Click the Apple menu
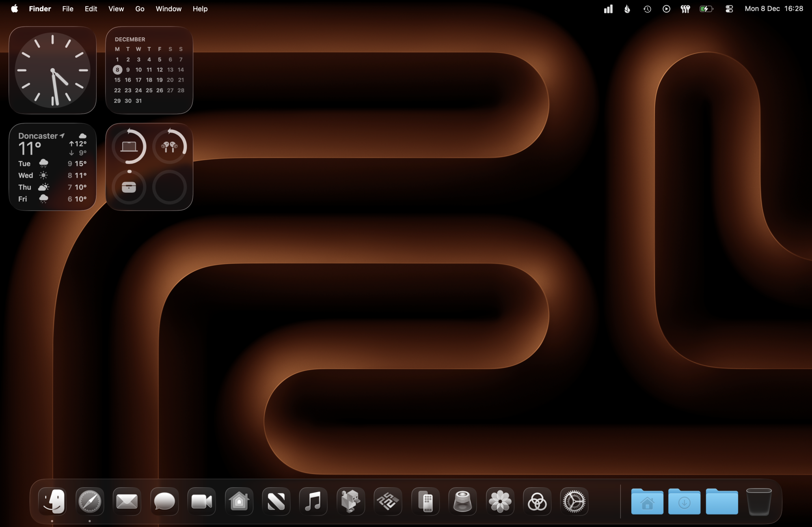Viewport: 812px width, 527px height. (15, 9)
